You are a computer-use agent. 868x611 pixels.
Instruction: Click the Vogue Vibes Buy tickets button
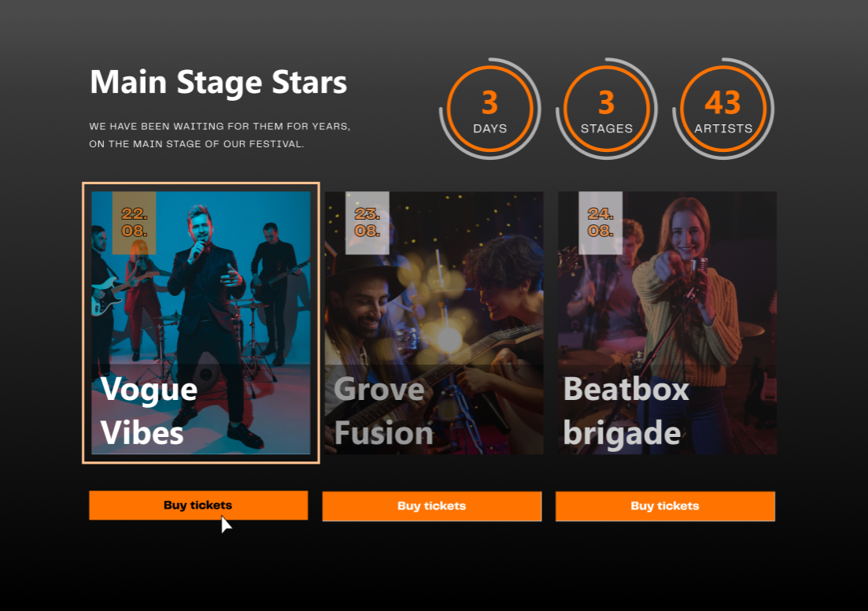[x=198, y=505]
